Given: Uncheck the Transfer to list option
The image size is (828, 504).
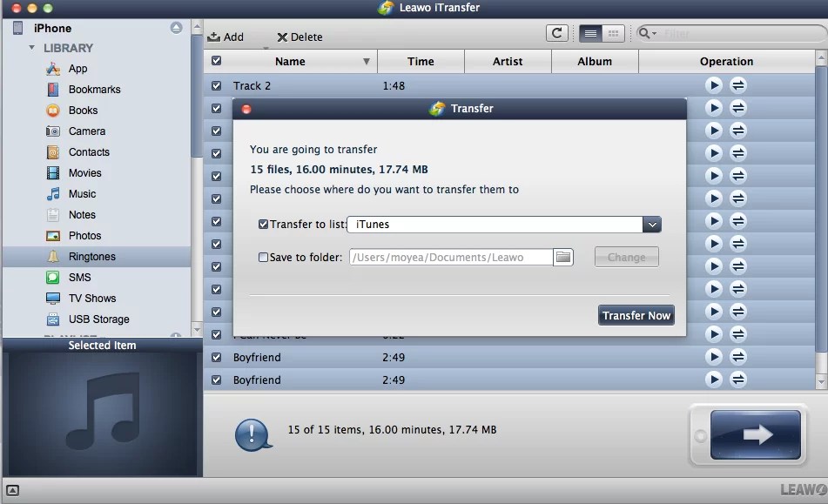Looking at the screenshot, I should 263,225.
